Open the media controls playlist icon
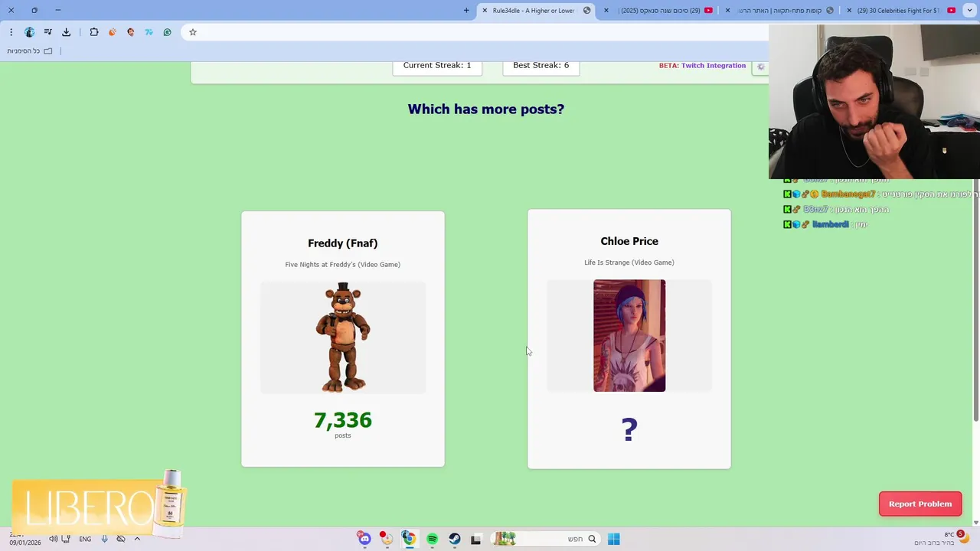The height and width of the screenshot is (551, 980). pos(47,32)
